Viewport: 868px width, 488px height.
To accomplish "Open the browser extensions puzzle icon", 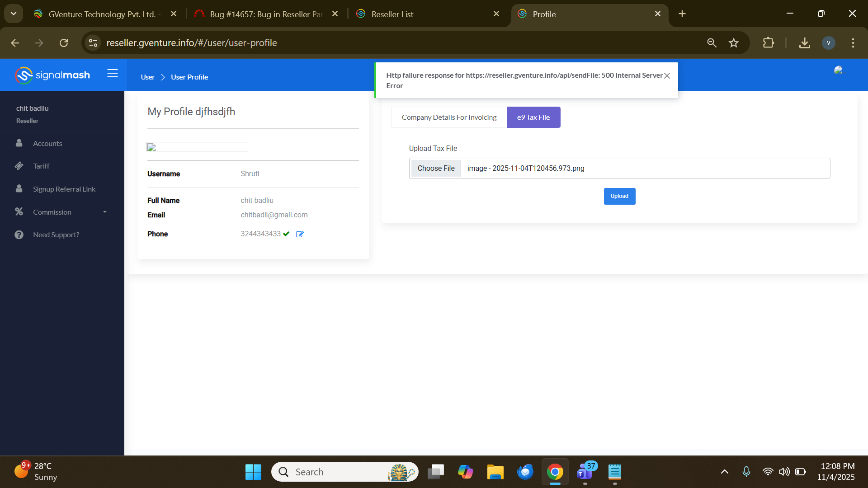I will tap(768, 43).
